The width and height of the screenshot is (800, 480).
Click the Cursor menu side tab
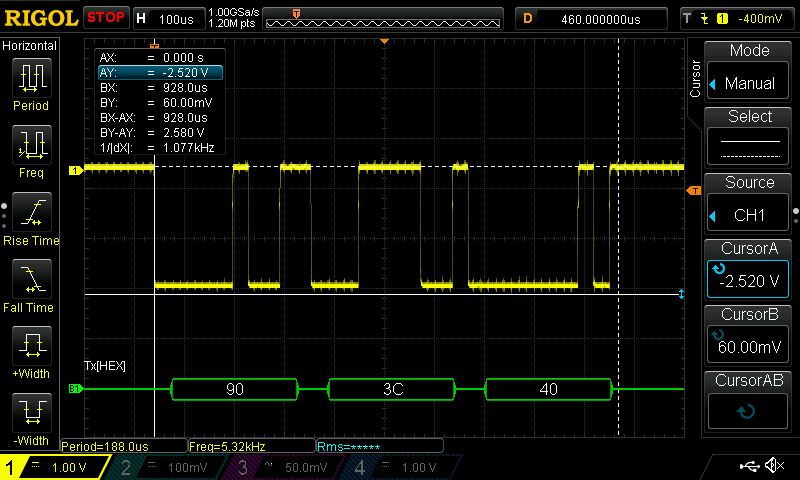pos(694,79)
